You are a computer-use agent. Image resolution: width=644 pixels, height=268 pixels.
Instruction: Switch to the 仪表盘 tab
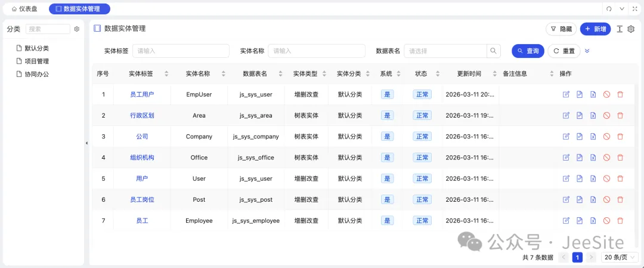[x=24, y=9]
